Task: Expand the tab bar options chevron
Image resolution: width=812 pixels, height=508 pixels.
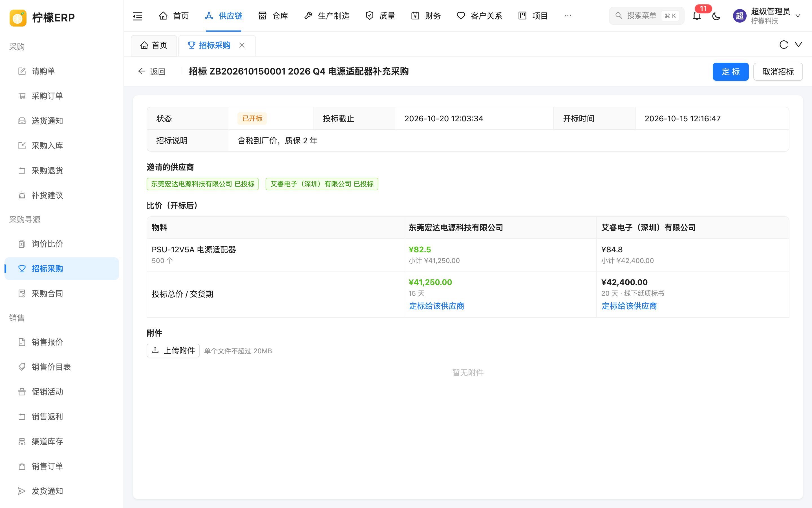Action: [798, 45]
